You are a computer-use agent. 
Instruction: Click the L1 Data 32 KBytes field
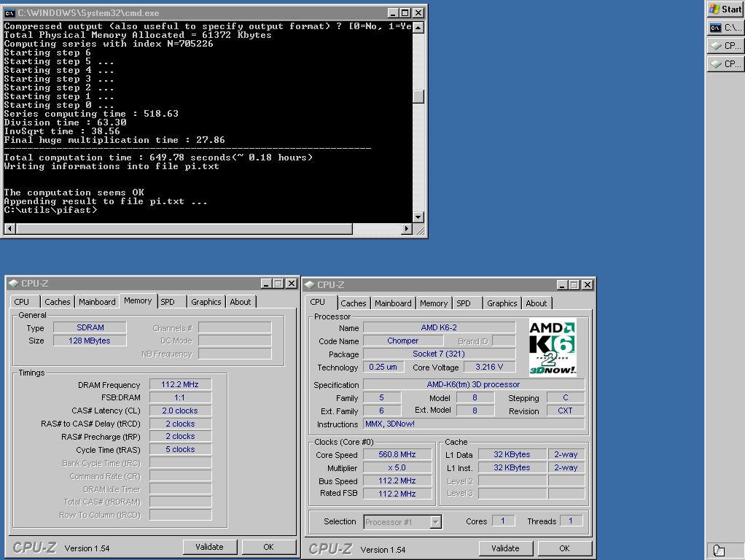coord(512,454)
